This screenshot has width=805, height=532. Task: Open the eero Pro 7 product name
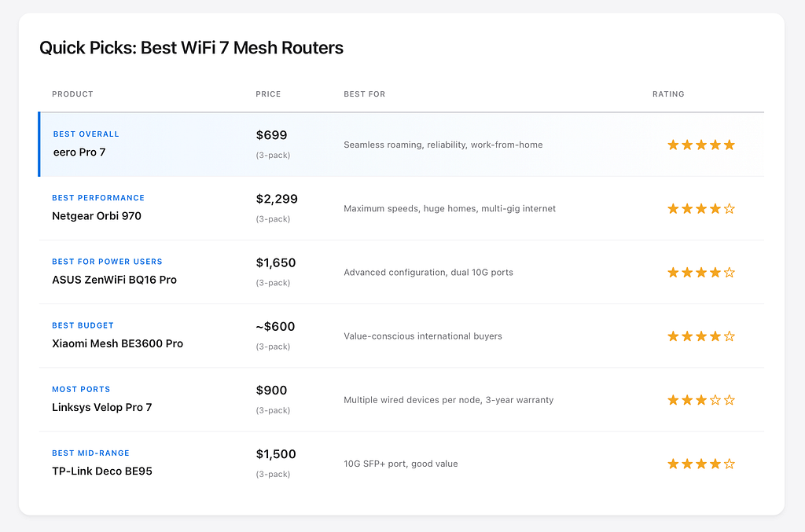[79, 152]
